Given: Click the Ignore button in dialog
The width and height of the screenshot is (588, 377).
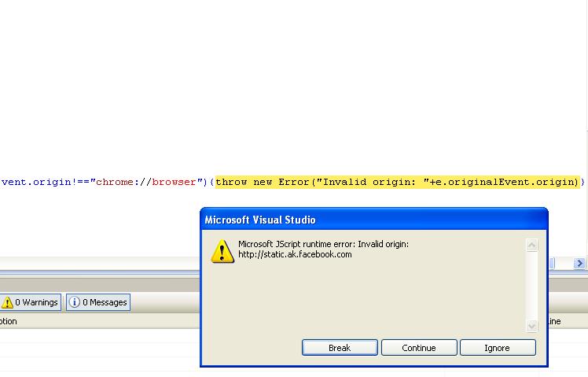Looking at the screenshot, I should tap(498, 348).
